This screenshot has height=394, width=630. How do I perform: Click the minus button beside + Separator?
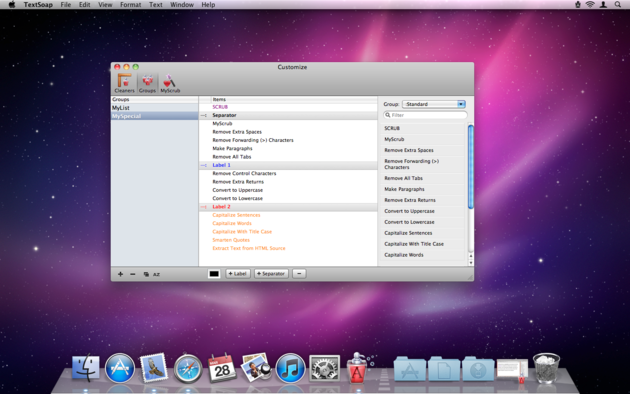[x=299, y=274]
